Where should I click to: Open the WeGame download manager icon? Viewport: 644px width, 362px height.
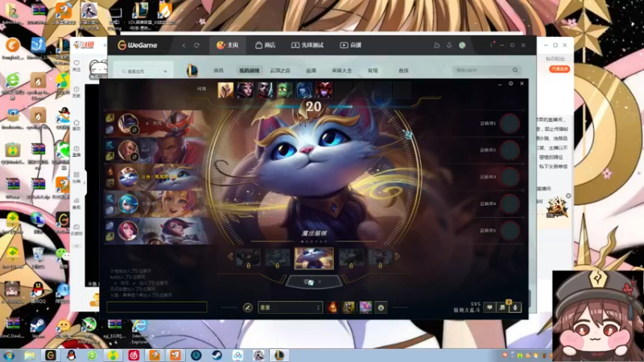tap(449, 45)
